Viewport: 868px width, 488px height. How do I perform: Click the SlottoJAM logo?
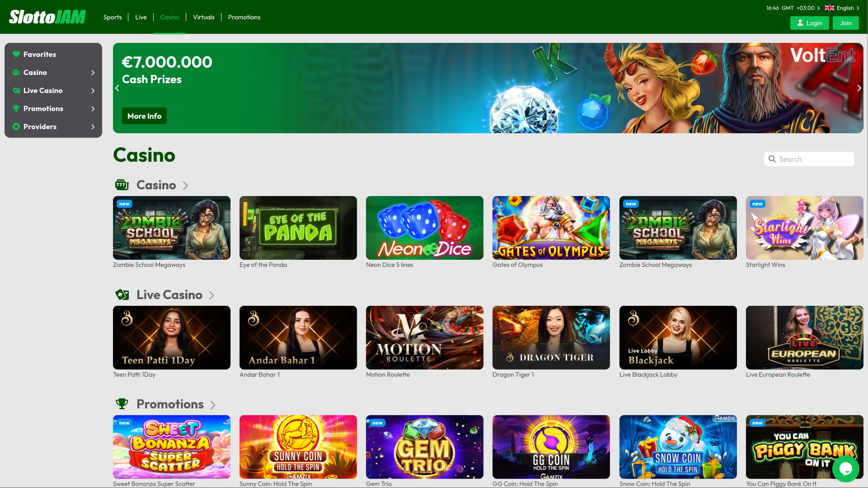(x=47, y=17)
